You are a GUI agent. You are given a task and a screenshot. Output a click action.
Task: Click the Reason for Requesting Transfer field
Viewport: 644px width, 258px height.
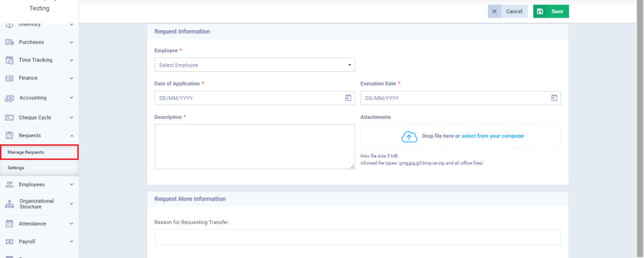click(x=357, y=237)
